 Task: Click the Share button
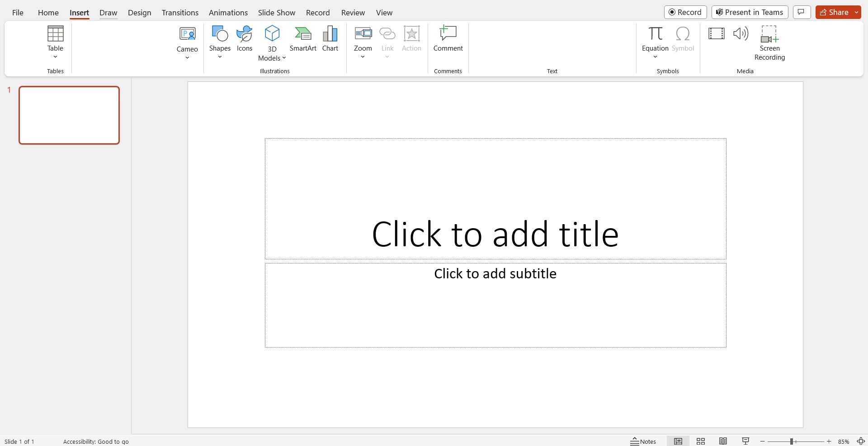click(834, 12)
